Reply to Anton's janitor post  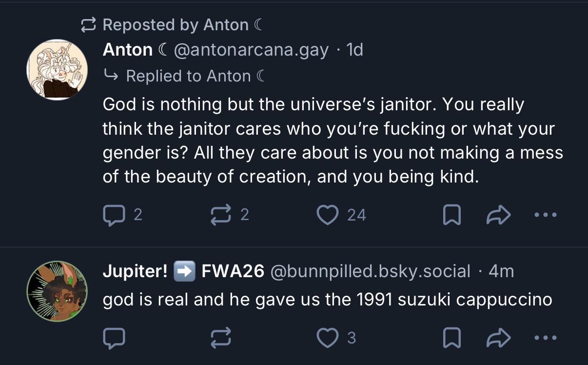click(114, 215)
